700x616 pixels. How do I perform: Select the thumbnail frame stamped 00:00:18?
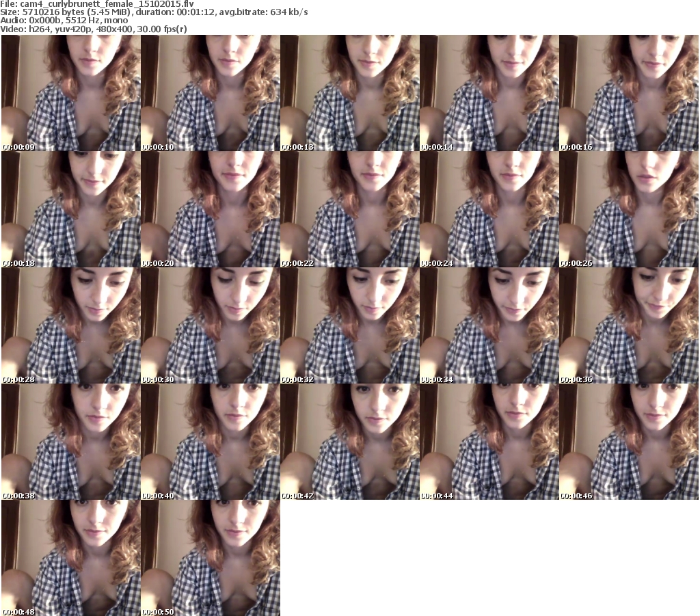pyautogui.click(x=71, y=209)
